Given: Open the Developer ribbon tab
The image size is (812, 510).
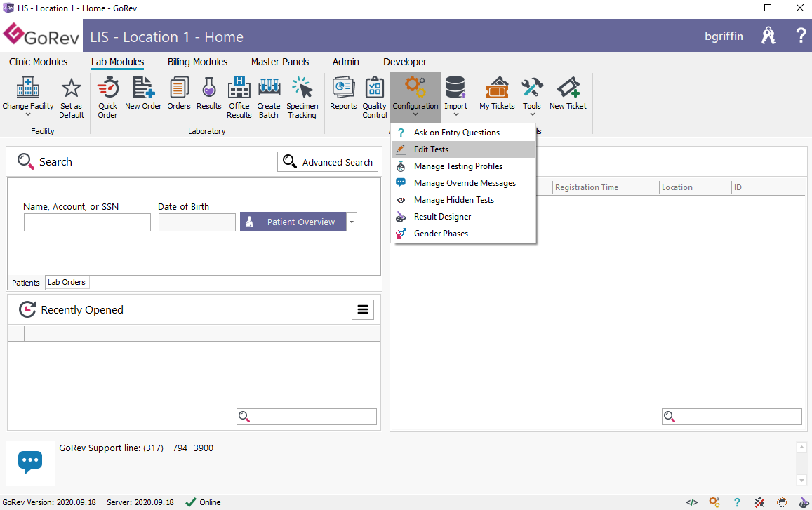Looking at the screenshot, I should pyautogui.click(x=405, y=62).
